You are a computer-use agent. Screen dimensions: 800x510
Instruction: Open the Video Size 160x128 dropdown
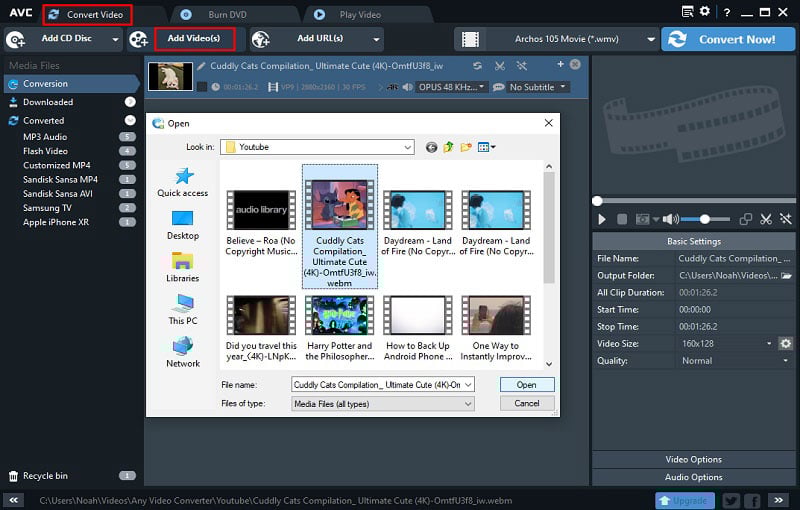point(726,344)
